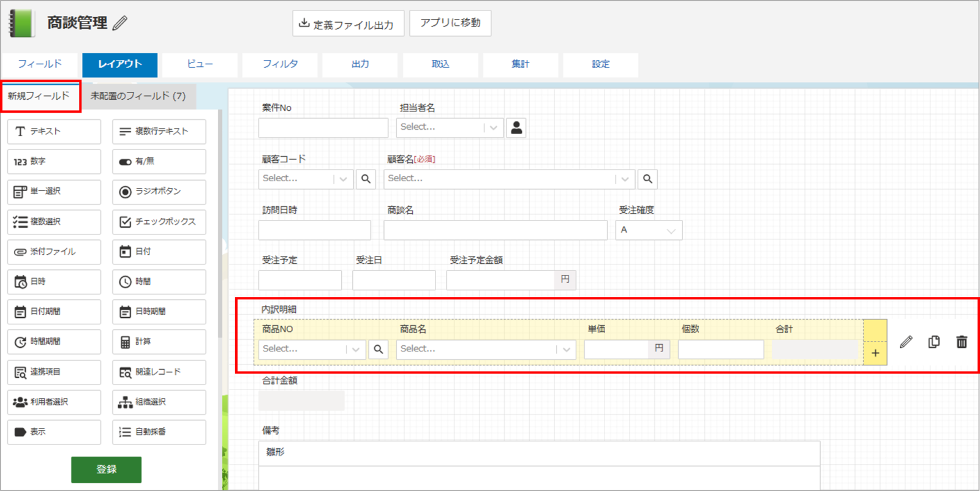980x491 pixels.
Task: Click the search icon beside 顧客名 field
Action: [x=647, y=179]
